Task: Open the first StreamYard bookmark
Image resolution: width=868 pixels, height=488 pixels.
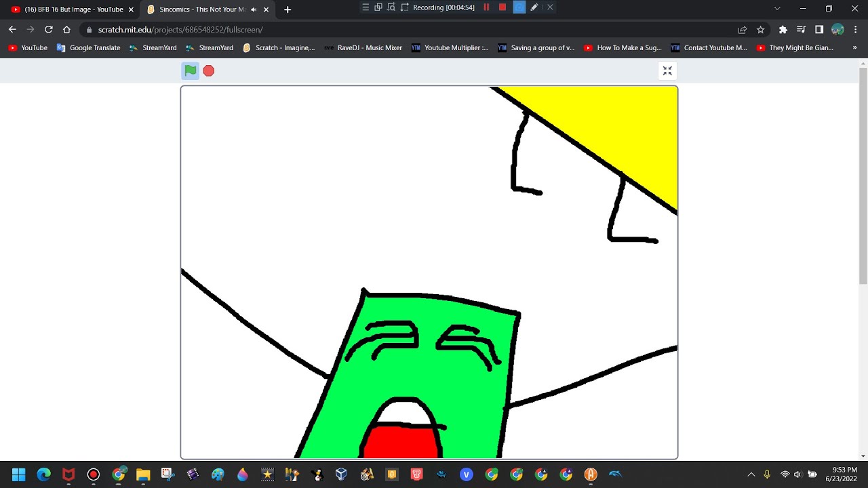Action: [x=153, y=48]
